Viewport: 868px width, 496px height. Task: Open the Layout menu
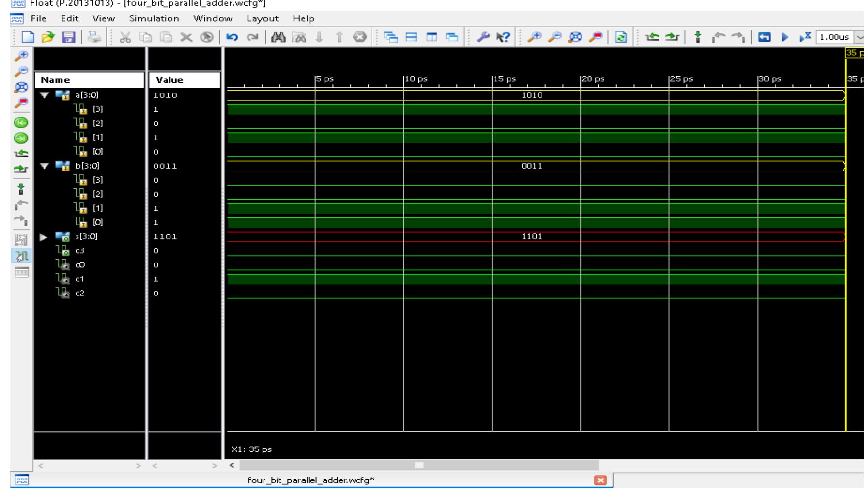coord(263,18)
